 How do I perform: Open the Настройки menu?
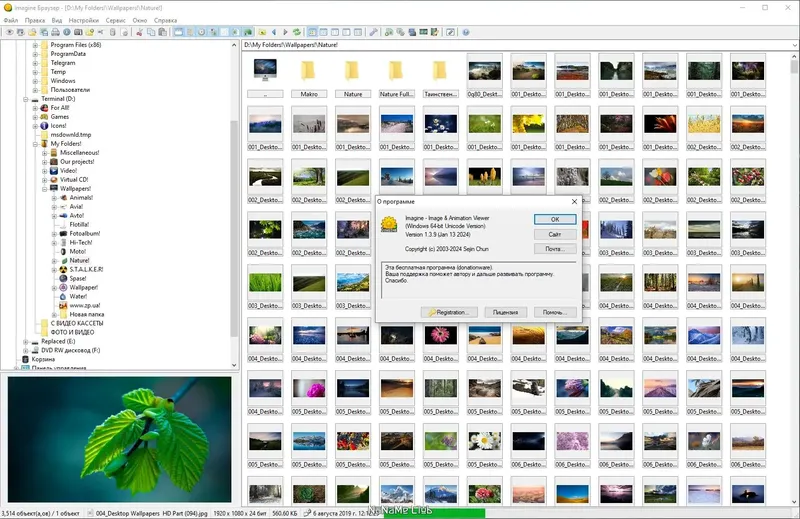click(x=84, y=20)
